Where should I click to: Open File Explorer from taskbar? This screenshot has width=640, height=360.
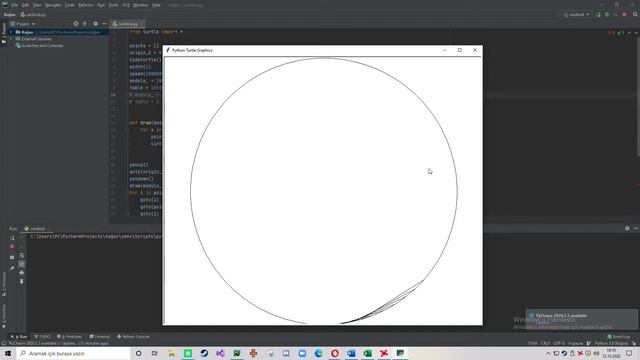point(171,353)
